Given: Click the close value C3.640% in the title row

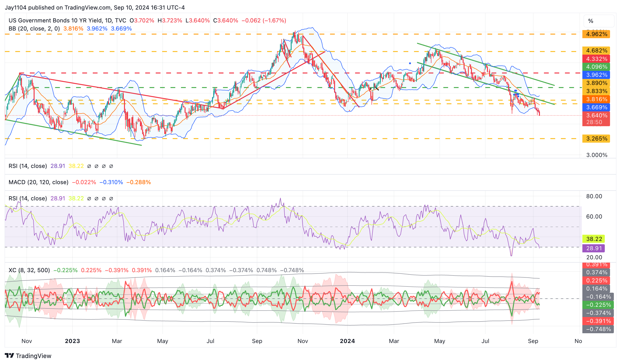Looking at the screenshot, I should click(226, 21).
